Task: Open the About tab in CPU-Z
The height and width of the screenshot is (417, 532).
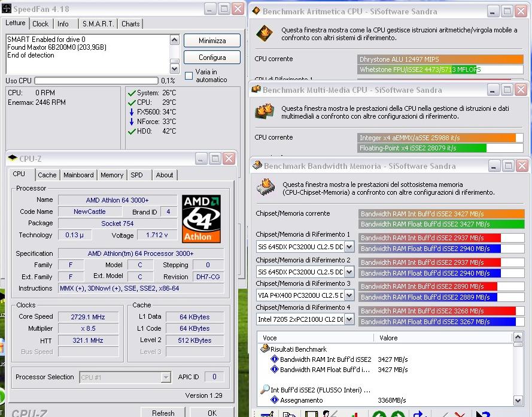Action: tap(165, 175)
